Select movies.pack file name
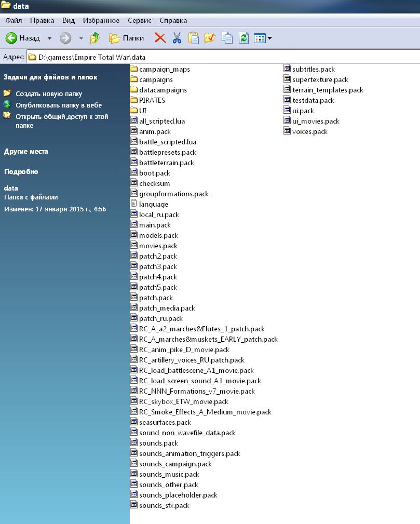The height and width of the screenshot is (524, 420). [158, 246]
